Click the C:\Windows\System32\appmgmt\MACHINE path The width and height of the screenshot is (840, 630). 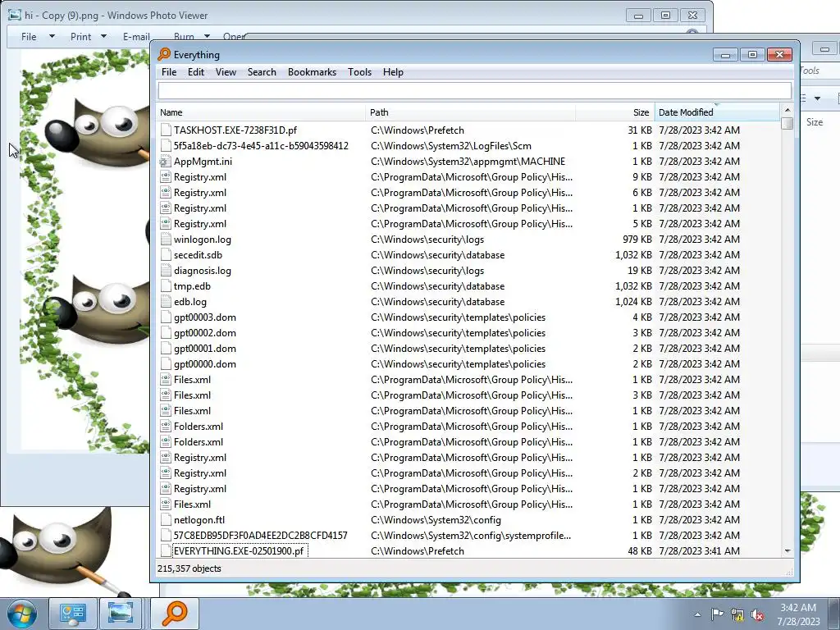468,162
